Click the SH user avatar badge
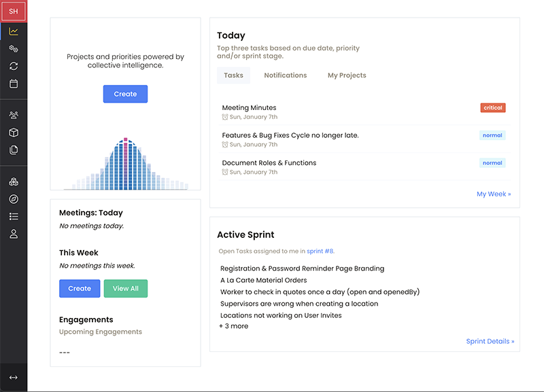 pyautogui.click(x=14, y=11)
